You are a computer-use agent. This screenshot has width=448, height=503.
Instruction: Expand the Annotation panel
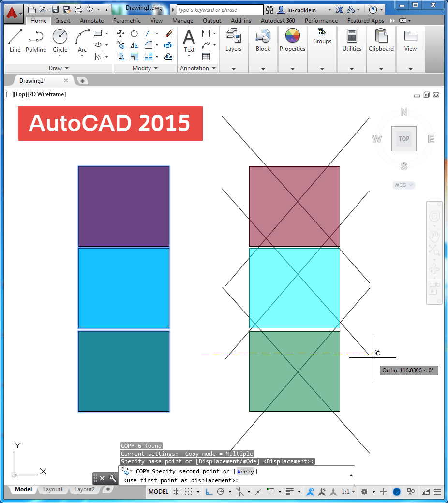tap(198, 68)
